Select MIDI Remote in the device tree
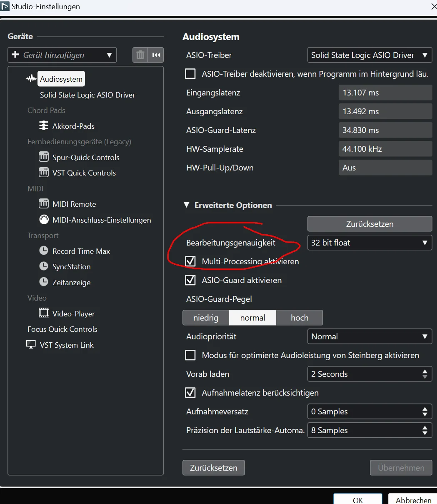Viewport: 437px width, 504px height. [x=74, y=204]
